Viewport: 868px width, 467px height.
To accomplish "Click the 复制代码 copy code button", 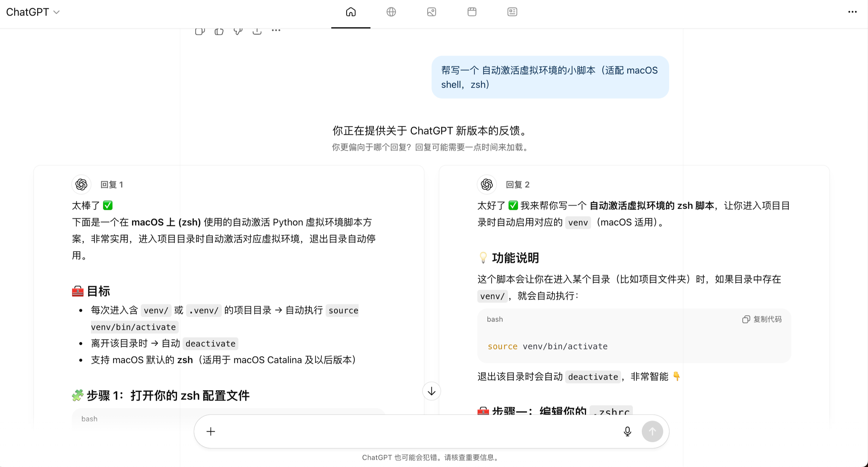I will point(761,319).
